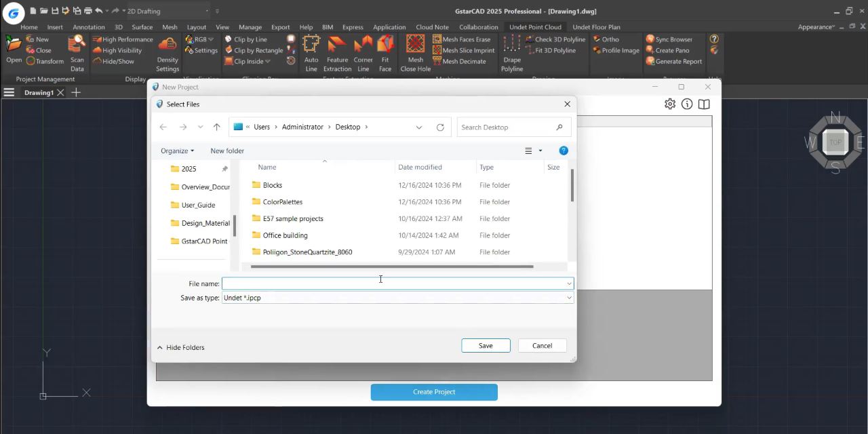
Task: Click the Ortho image tool
Action: pos(606,39)
